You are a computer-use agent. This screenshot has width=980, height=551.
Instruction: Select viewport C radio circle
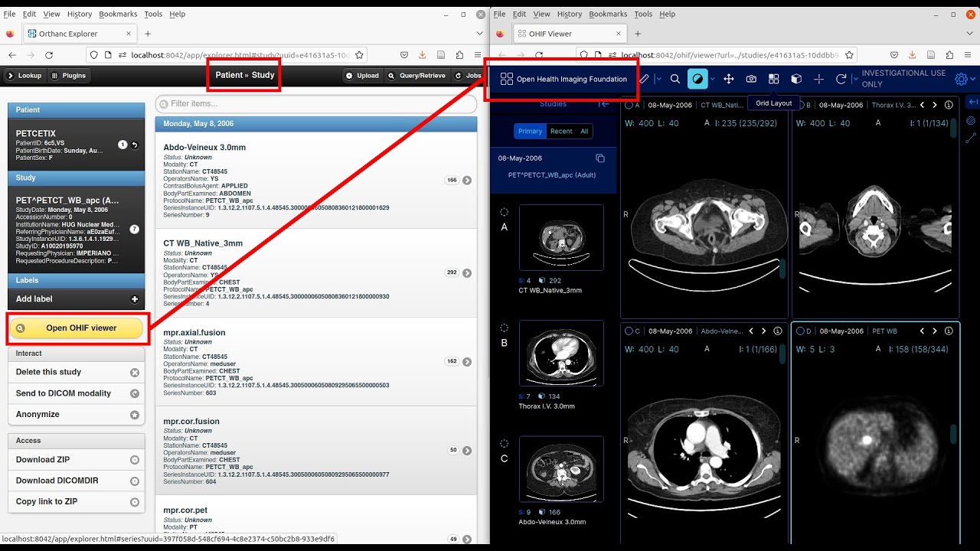pos(629,331)
